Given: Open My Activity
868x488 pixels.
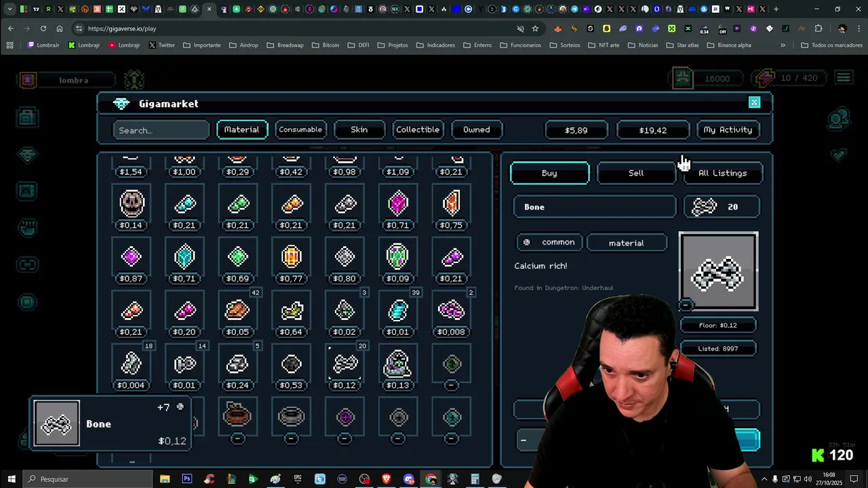Looking at the screenshot, I should click(728, 129).
